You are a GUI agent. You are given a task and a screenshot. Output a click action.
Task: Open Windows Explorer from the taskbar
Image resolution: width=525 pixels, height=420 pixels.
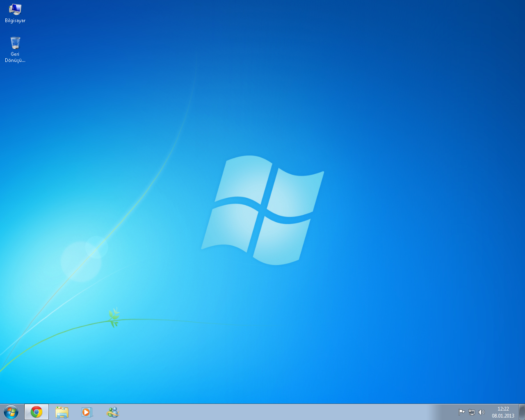coord(62,412)
